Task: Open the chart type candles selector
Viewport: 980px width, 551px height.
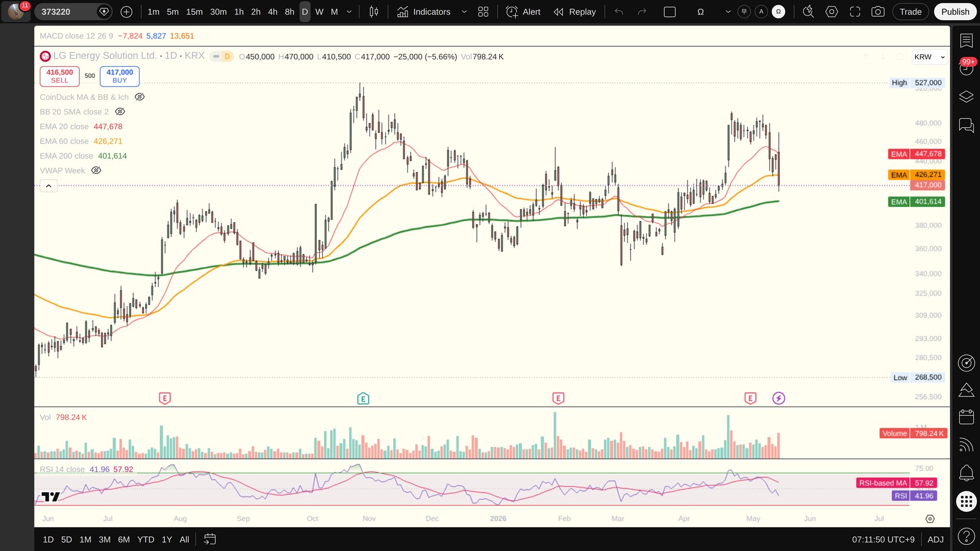Action: coord(374,12)
